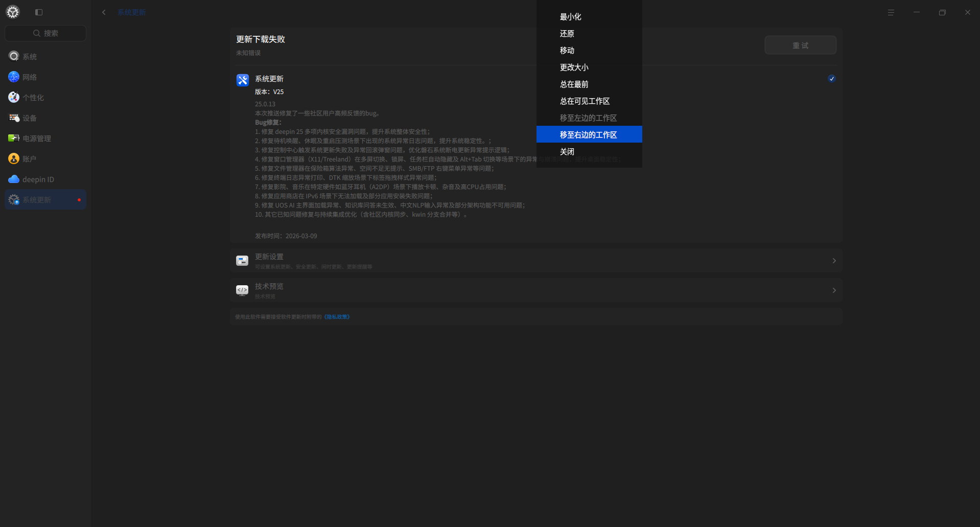Open the 隐私政策 link

(336, 316)
